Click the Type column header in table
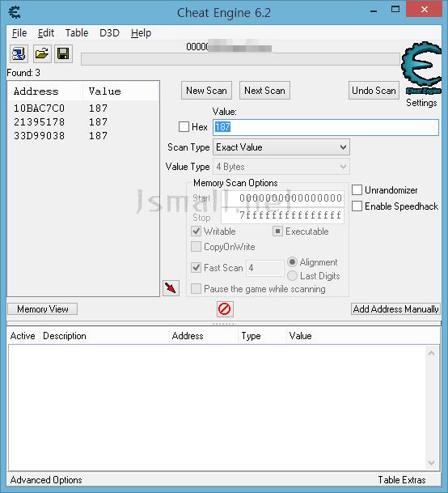 coord(262,336)
